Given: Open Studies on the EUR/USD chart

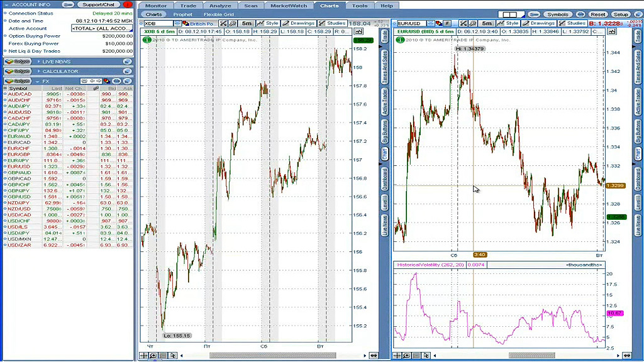Looking at the screenshot, I should click(x=573, y=23).
